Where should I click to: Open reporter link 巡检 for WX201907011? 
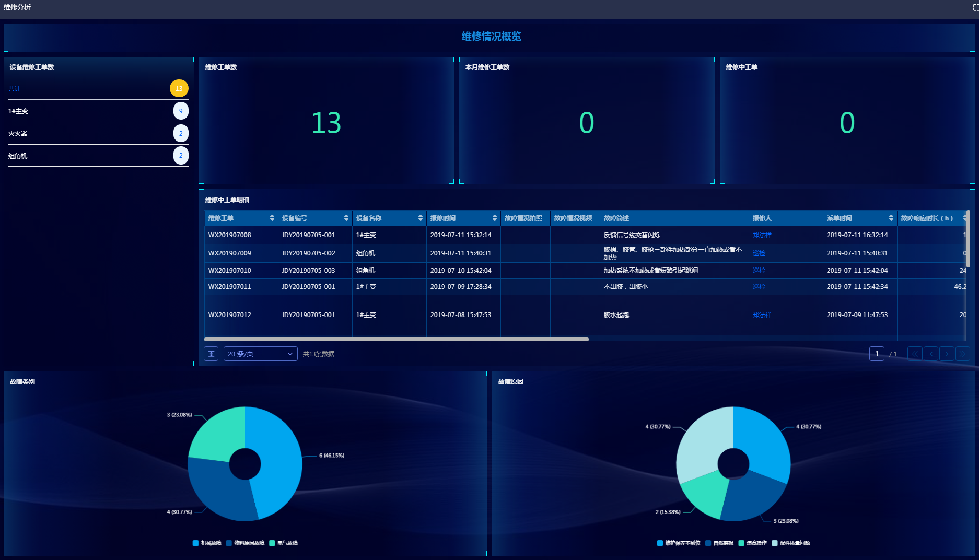759,287
